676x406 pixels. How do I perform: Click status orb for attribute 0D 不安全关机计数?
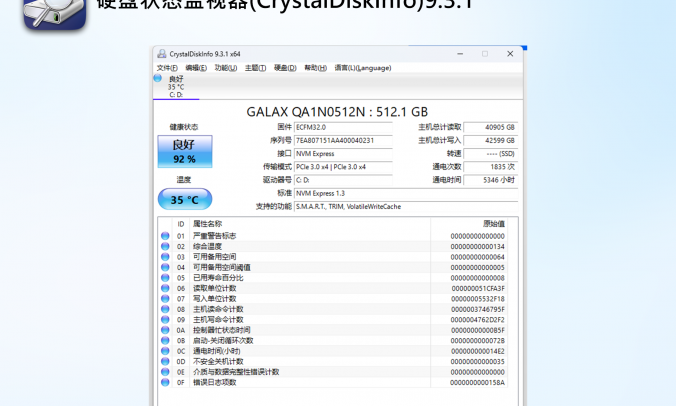tap(165, 361)
